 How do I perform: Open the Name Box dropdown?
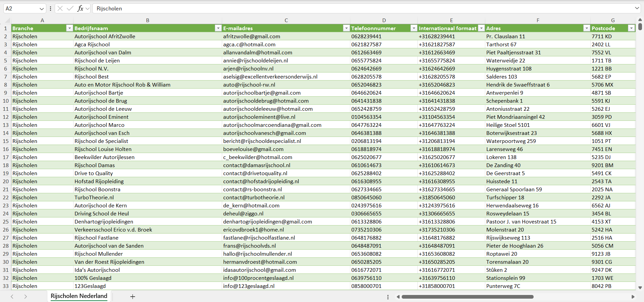42,9
